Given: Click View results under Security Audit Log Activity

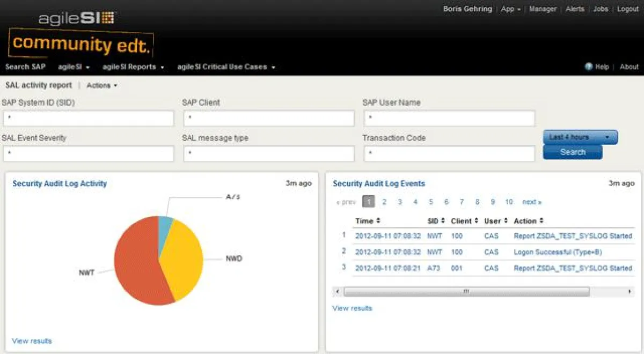Looking at the screenshot, I should (x=31, y=341).
